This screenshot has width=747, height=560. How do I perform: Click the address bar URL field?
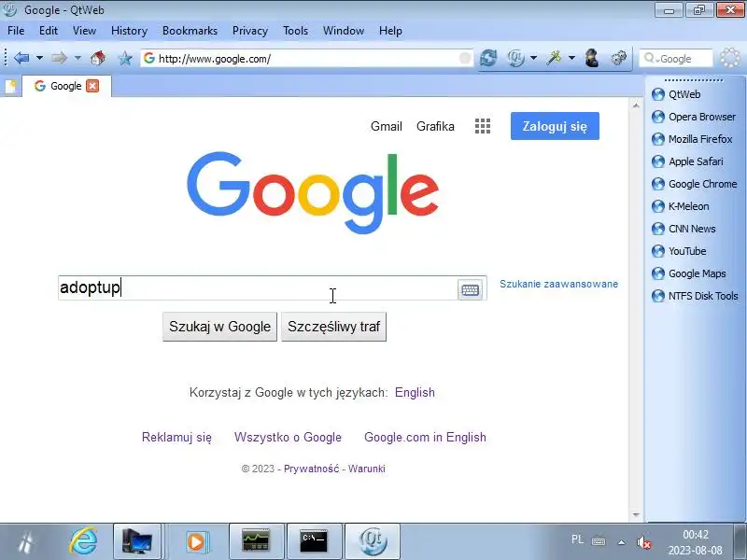tap(305, 59)
